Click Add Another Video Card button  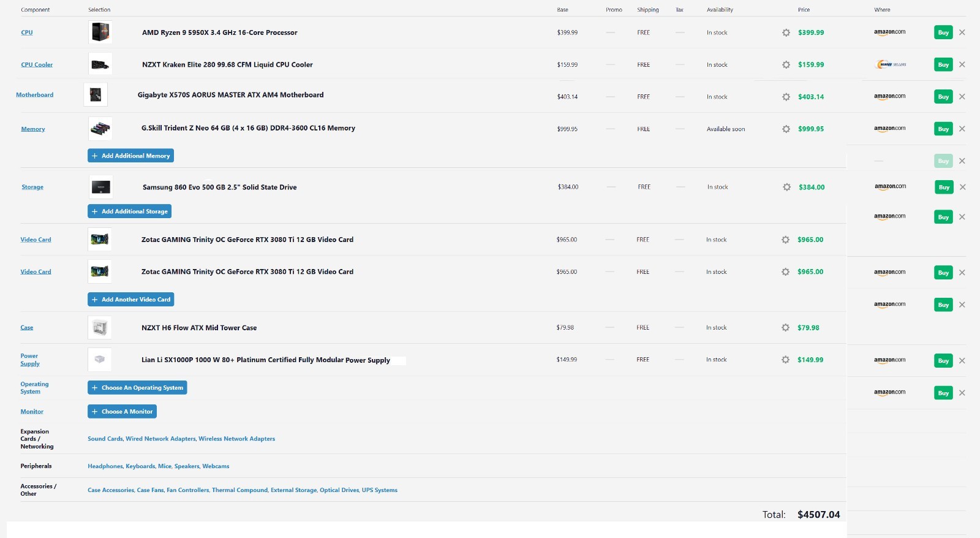point(130,300)
